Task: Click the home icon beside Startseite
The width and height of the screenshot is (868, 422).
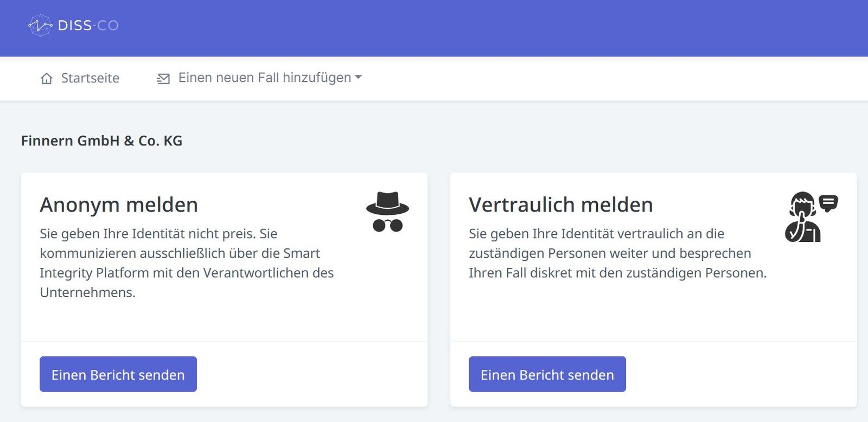Action: point(47,79)
